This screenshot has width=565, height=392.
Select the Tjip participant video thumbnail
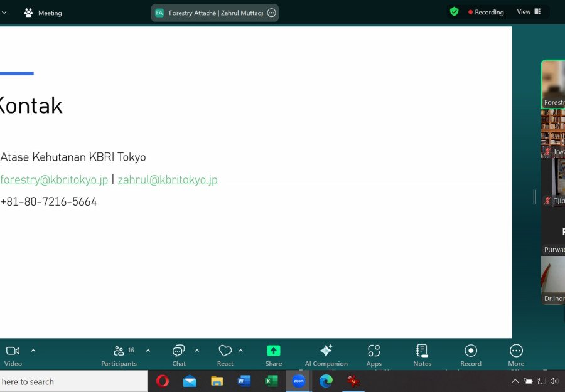pyautogui.click(x=553, y=183)
